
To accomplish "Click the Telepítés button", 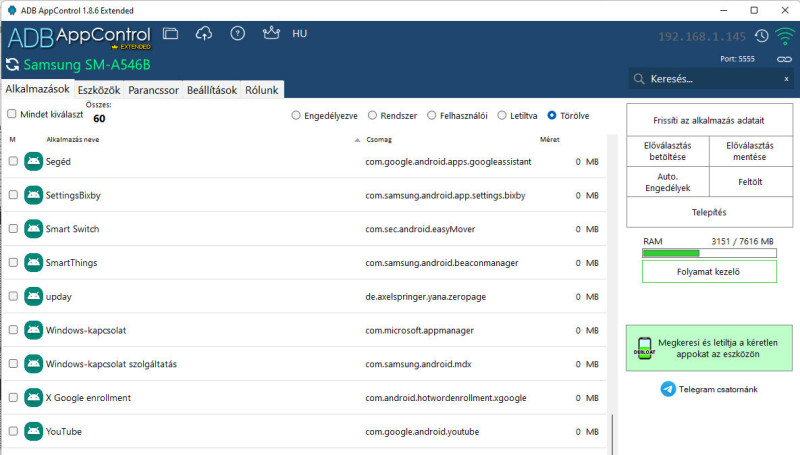I will click(x=709, y=212).
